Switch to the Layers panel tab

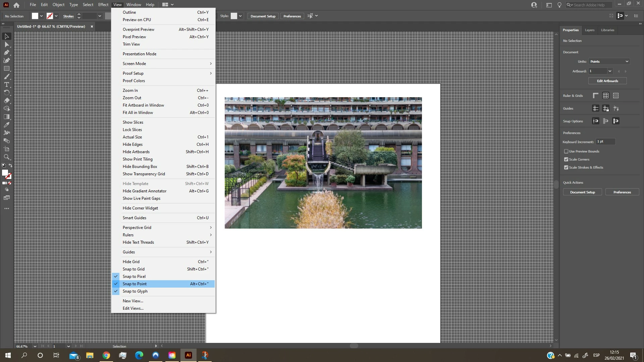(x=589, y=30)
